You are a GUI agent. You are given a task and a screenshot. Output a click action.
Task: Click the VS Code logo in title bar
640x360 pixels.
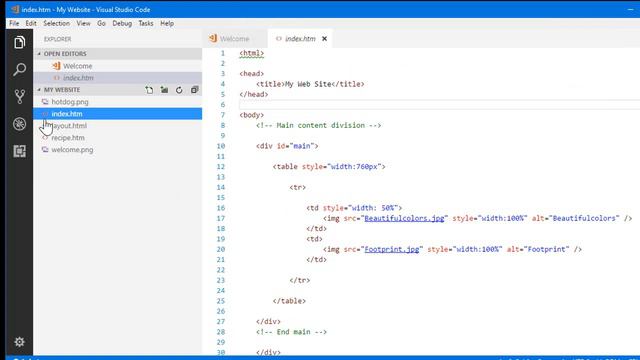(x=15, y=9)
